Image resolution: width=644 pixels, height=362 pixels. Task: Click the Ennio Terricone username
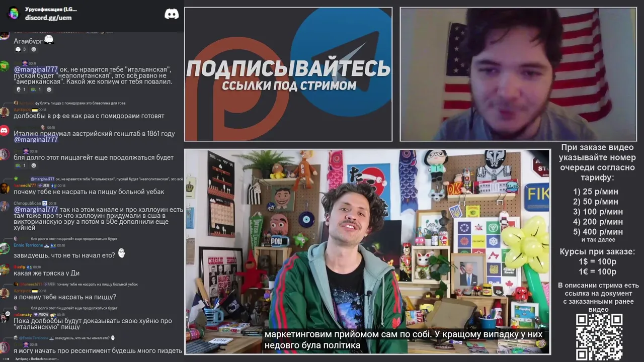28,245
